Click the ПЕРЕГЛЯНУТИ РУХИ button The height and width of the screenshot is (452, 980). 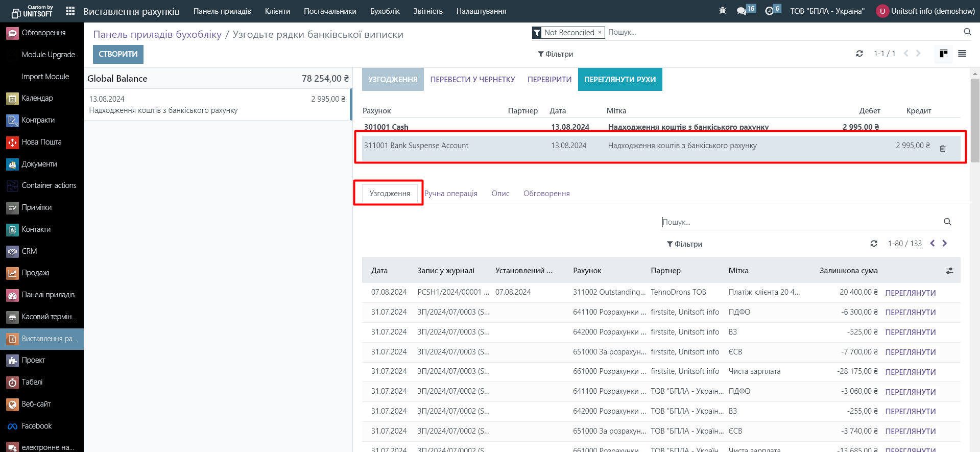point(619,80)
